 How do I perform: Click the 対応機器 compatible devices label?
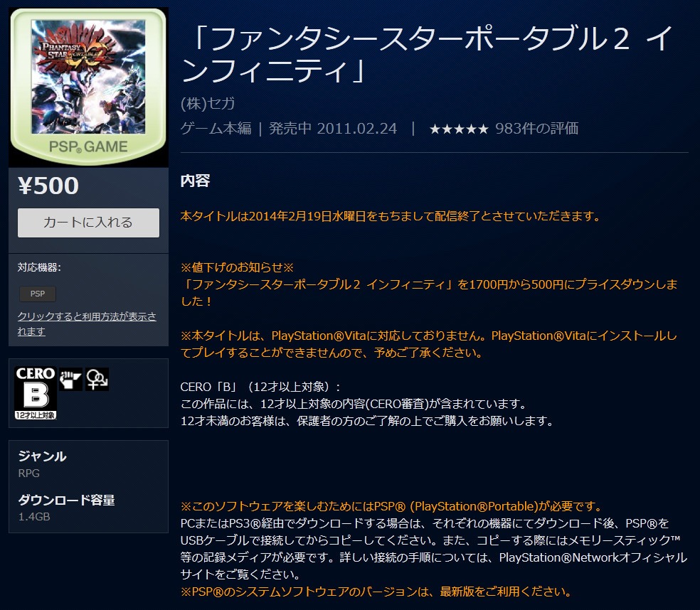39,267
